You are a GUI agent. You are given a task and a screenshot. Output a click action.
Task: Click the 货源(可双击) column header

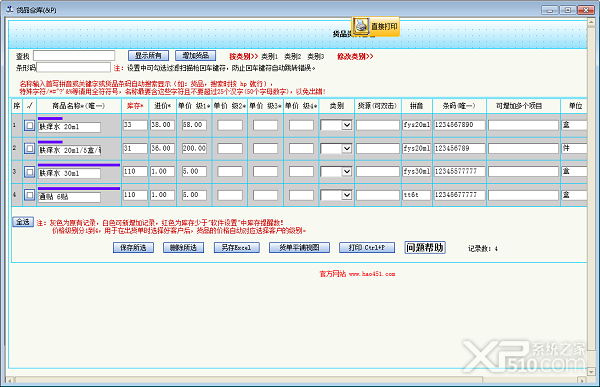377,106
